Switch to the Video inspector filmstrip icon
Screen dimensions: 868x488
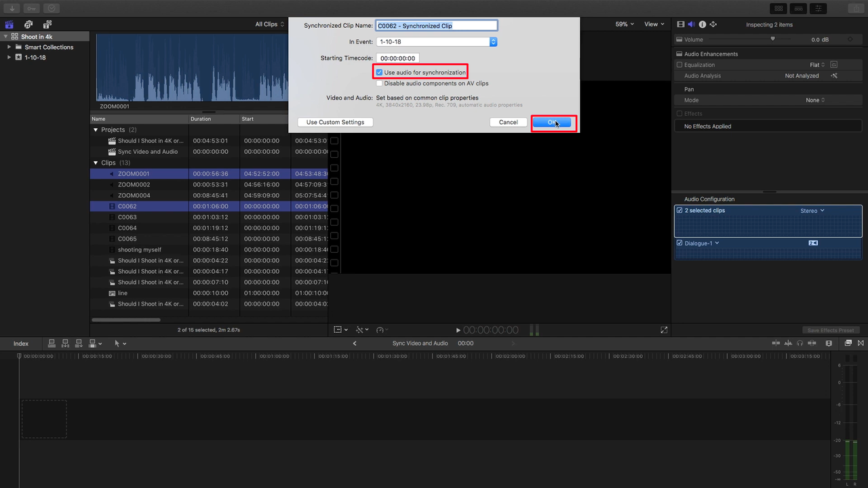pyautogui.click(x=681, y=24)
